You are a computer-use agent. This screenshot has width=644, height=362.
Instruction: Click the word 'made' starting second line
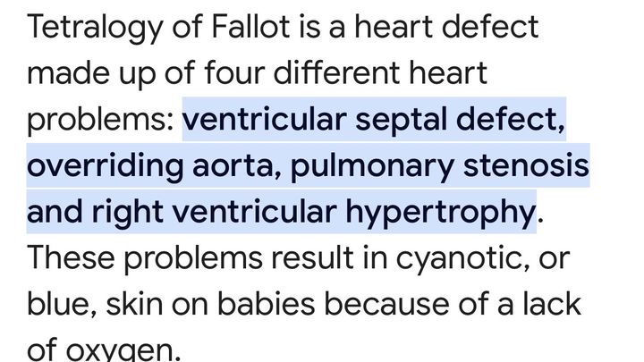[x=69, y=73]
